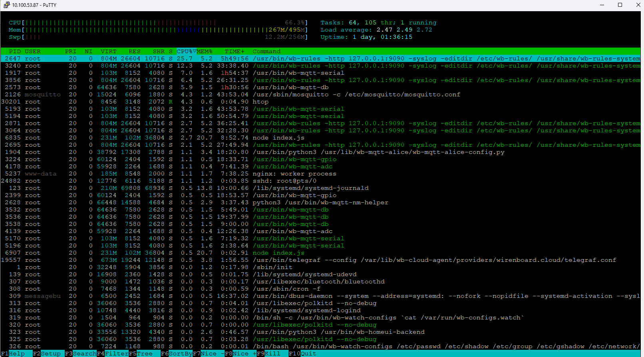Image resolution: width=644 pixels, height=357 pixels.
Task: Click the PuTTY icon in title bar
Action: tap(6, 5)
